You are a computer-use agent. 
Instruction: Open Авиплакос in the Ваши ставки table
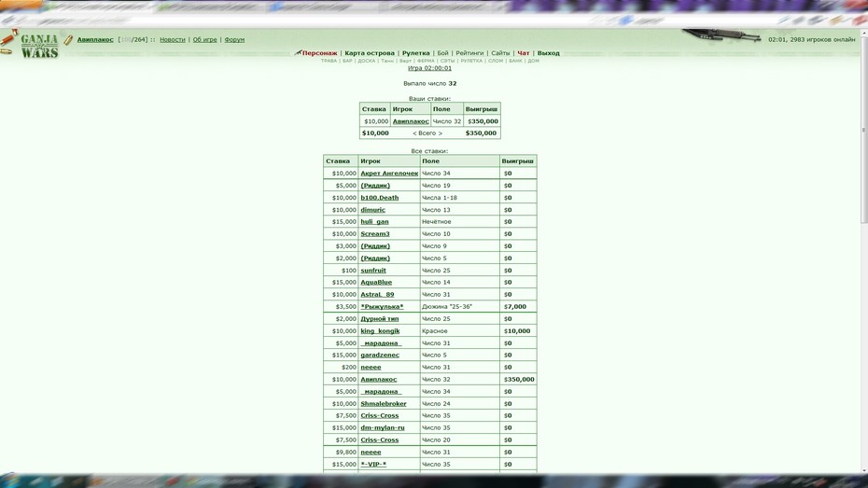coord(411,121)
